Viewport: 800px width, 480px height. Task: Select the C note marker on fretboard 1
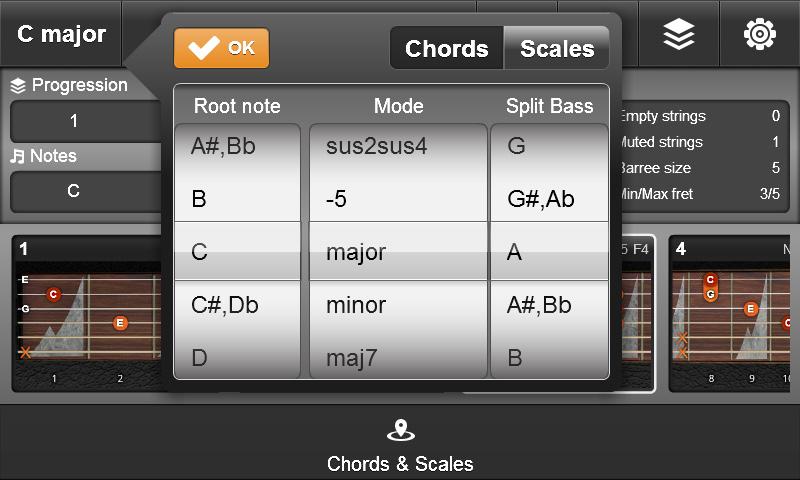pyautogui.click(x=53, y=294)
